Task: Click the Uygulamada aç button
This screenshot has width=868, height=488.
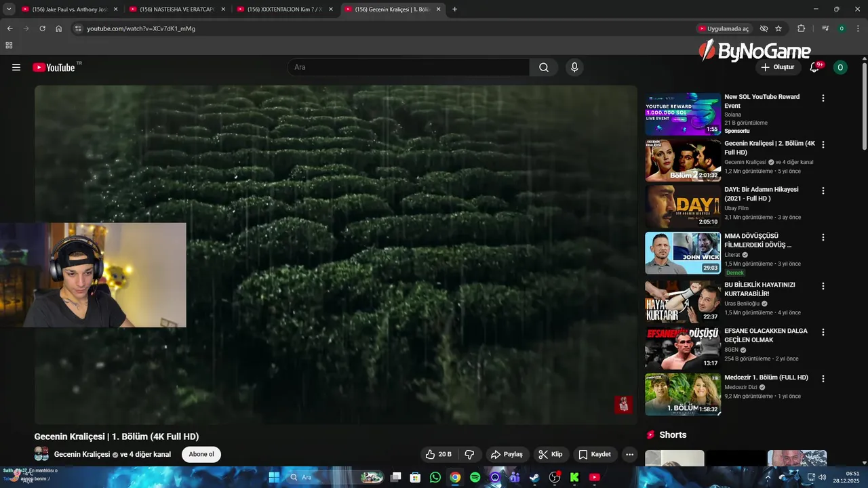Action: (x=724, y=28)
